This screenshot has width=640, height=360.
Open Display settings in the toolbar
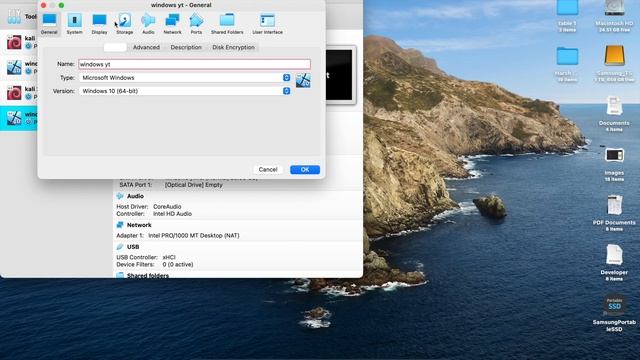tap(99, 24)
